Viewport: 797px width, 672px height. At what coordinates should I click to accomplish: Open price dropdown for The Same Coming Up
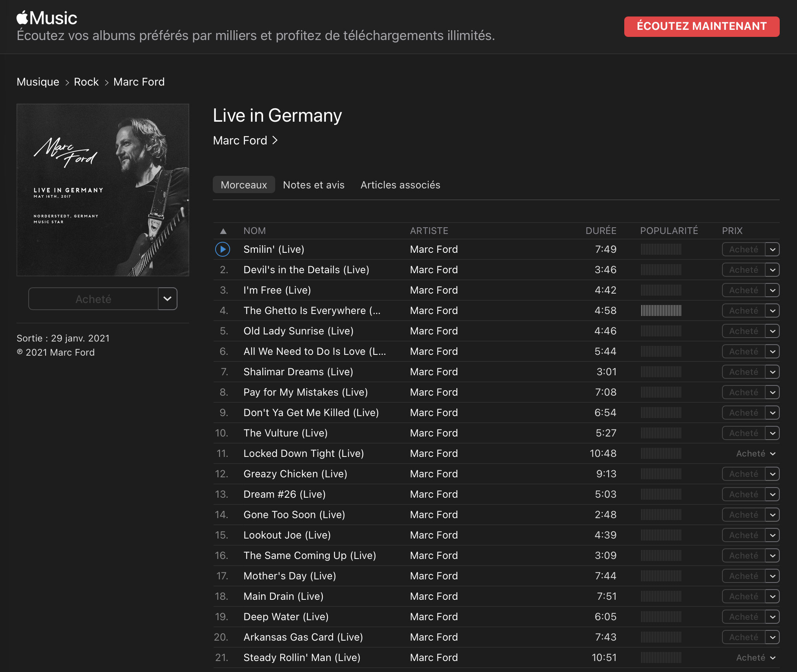(x=772, y=555)
